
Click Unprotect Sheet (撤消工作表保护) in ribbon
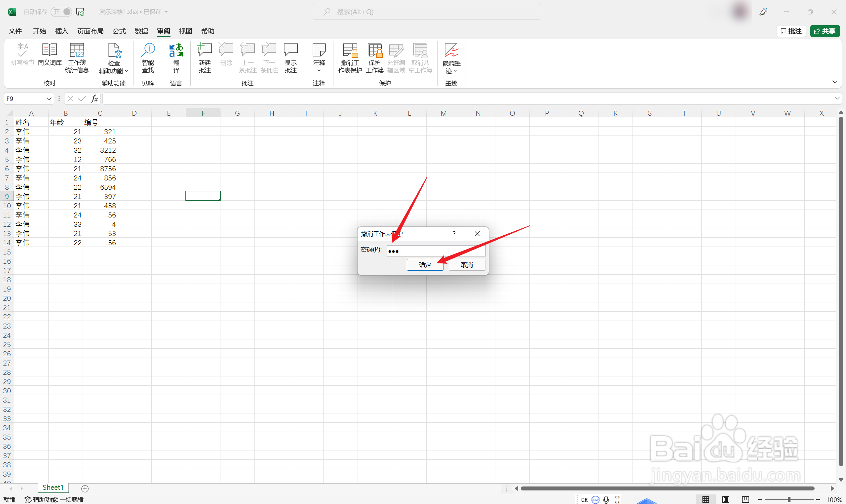point(350,58)
